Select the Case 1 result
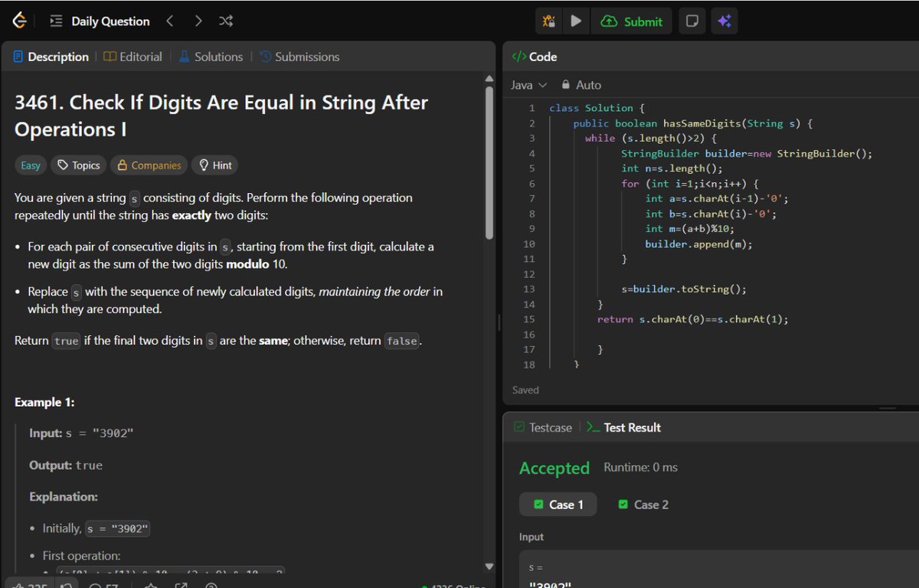The height and width of the screenshot is (588, 919). coord(558,505)
